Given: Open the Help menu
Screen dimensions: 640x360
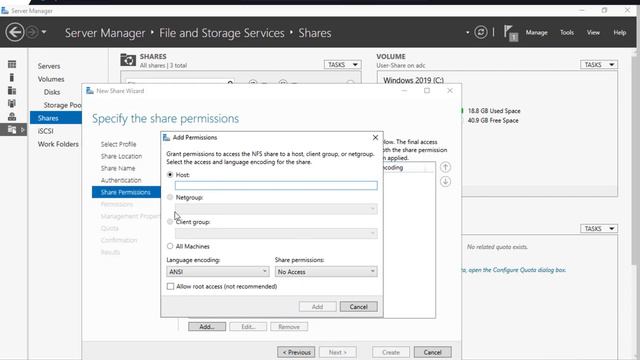Looking at the screenshot, I should 620,32.
